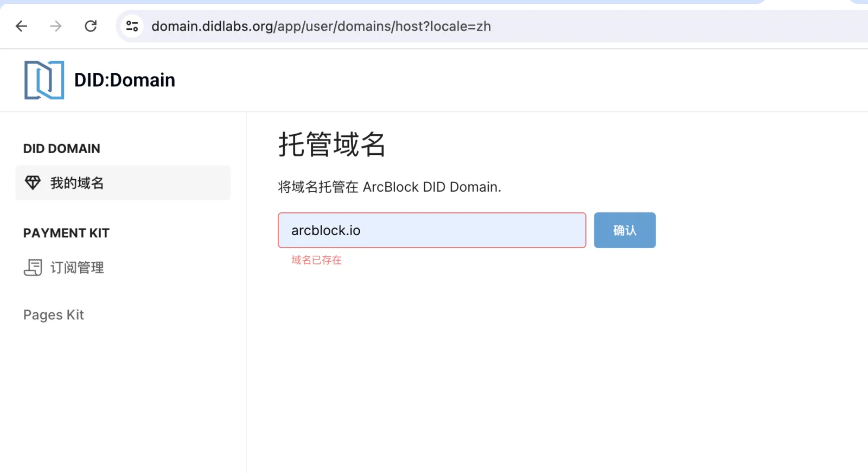Screen dimensions: 868x473
Task: Click the PAYMENT KIT section label
Action: (x=67, y=234)
